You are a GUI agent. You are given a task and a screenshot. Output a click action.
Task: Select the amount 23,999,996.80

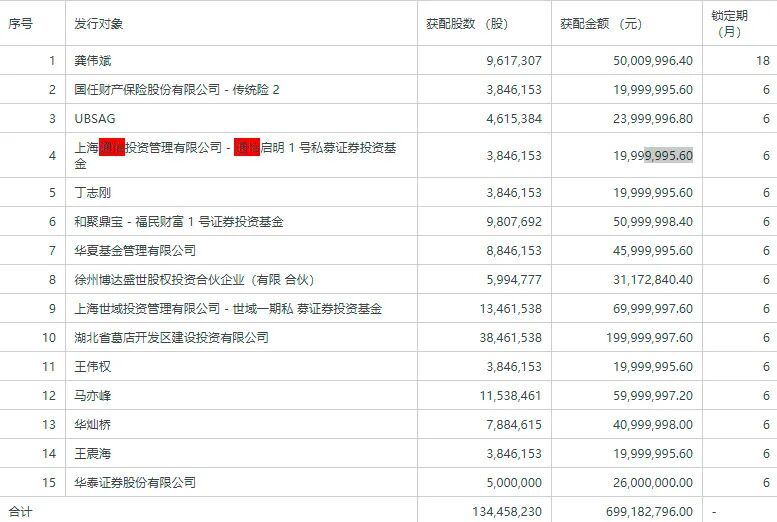(653, 119)
